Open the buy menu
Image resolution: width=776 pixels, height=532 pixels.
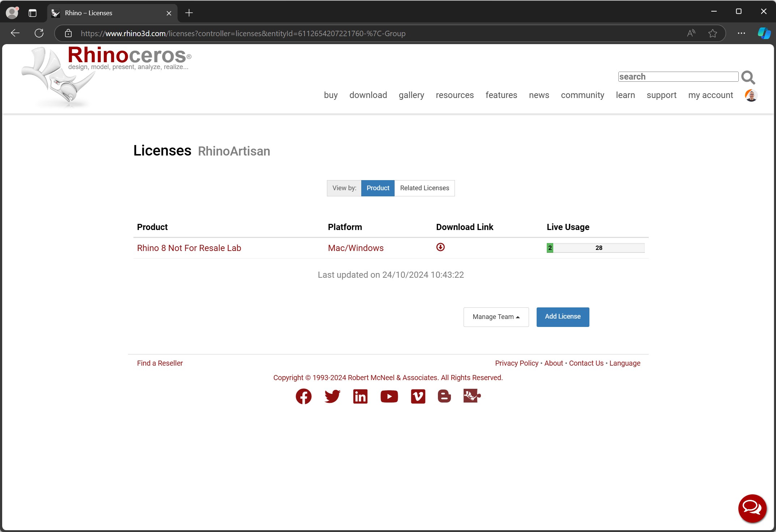pyautogui.click(x=331, y=95)
